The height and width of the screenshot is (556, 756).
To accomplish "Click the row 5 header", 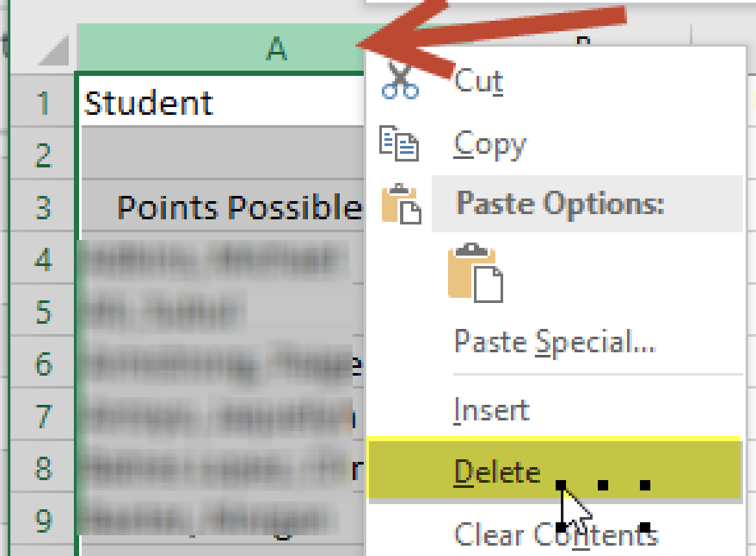I will point(43,312).
